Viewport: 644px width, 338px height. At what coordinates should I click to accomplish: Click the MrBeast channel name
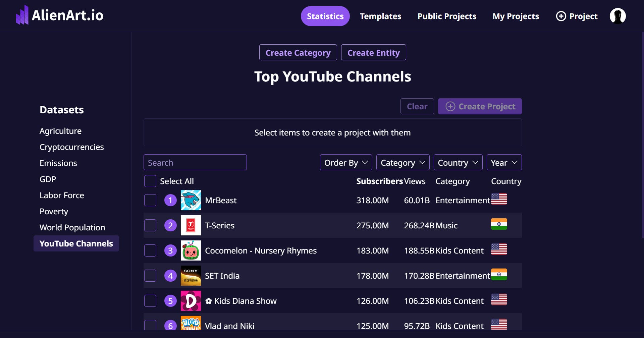point(221,200)
